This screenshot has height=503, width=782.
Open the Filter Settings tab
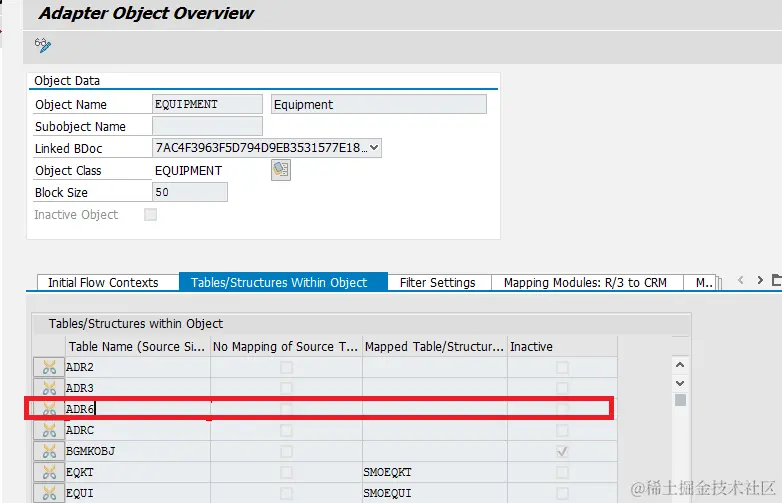coord(439,283)
